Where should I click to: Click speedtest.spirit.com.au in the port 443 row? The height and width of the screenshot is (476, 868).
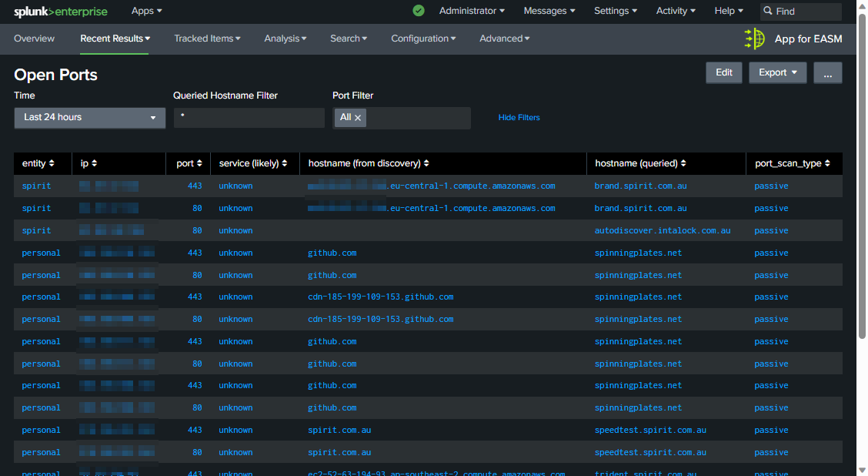(x=650, y=430)
